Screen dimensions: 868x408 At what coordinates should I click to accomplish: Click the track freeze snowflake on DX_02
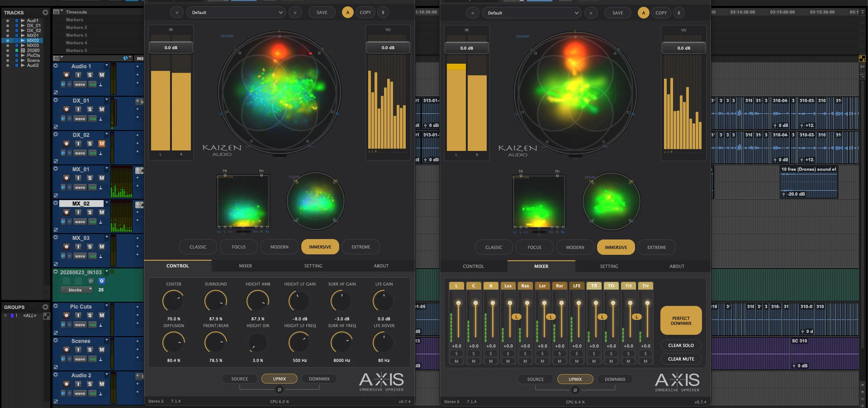(69, 153)
